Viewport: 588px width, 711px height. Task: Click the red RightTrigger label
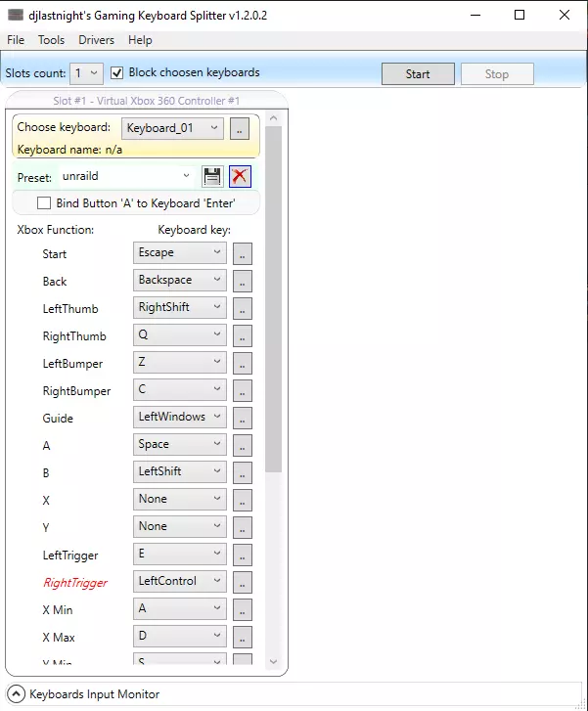75,583
